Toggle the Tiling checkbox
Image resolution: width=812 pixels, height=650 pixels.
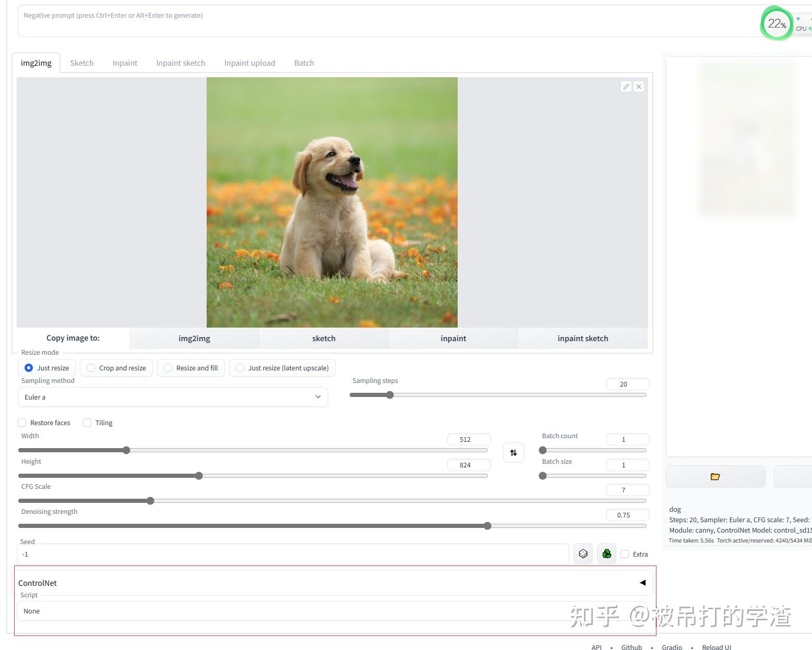[87, 423]
